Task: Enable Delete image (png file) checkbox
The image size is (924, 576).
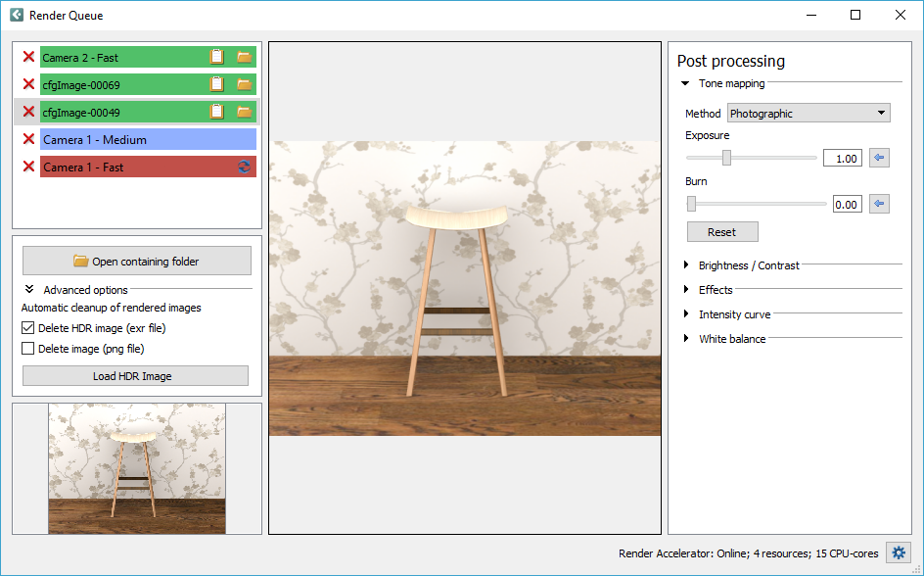Action: pyautogui.click(x=28, y=348)
